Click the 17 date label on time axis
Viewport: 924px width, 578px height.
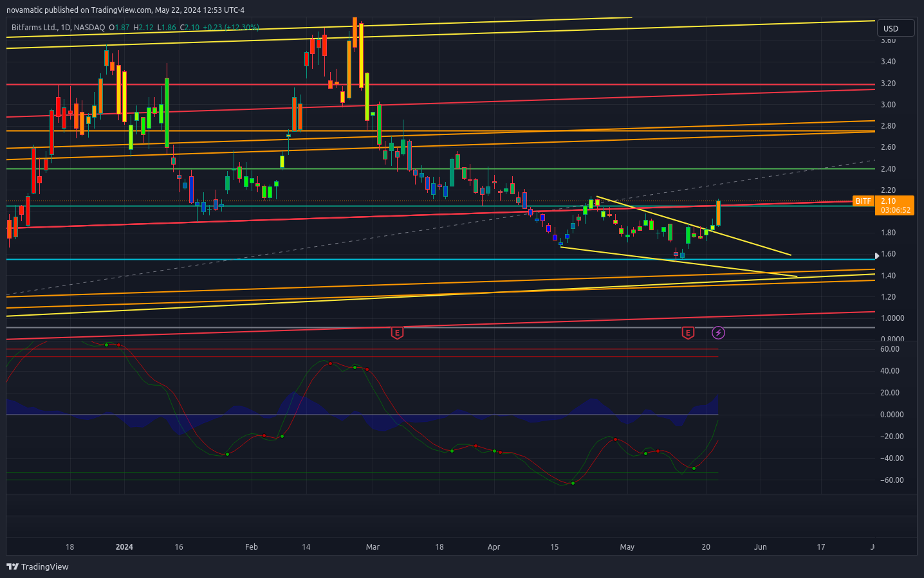821,547
